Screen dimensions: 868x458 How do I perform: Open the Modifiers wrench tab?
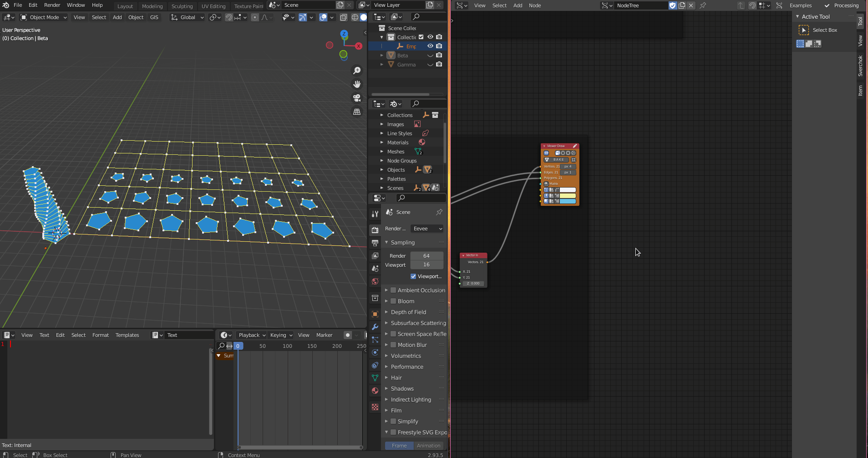(375, 327)
